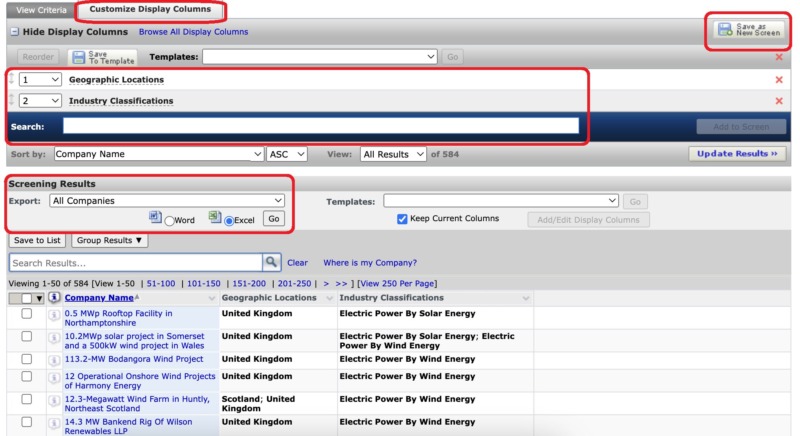This screenshot has width=800, height=436.
Task: Click the Excel spreadsheet icon
Action: tap(215, 217)
